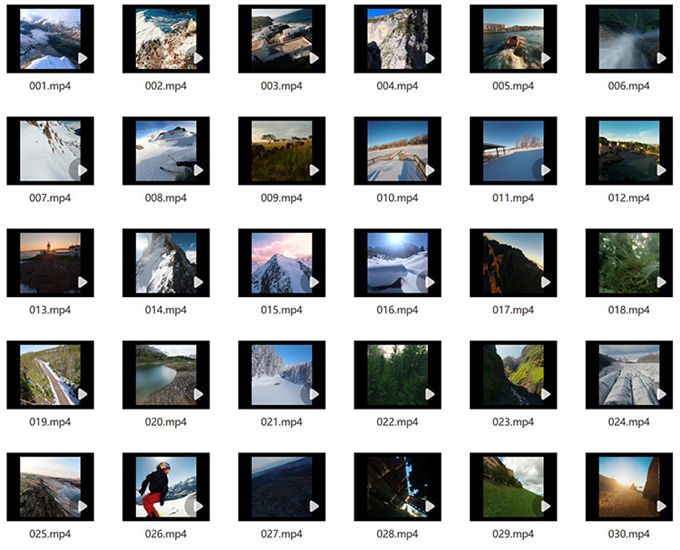This screenshot has width=680, height=550.
Task: Click on the 024.mp4 caption
Action: pyautogui.click(x=629, y=422)
